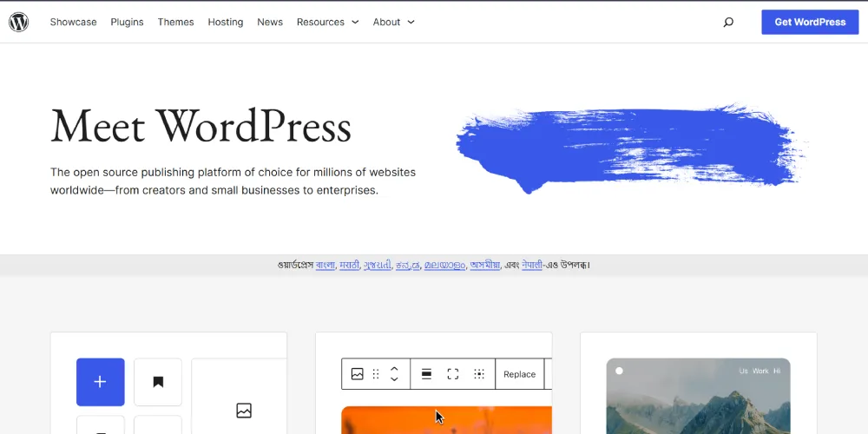The width and height of the screenshot is (868, 434).
Task: Open the Plugins page
Action: (127, 23)
